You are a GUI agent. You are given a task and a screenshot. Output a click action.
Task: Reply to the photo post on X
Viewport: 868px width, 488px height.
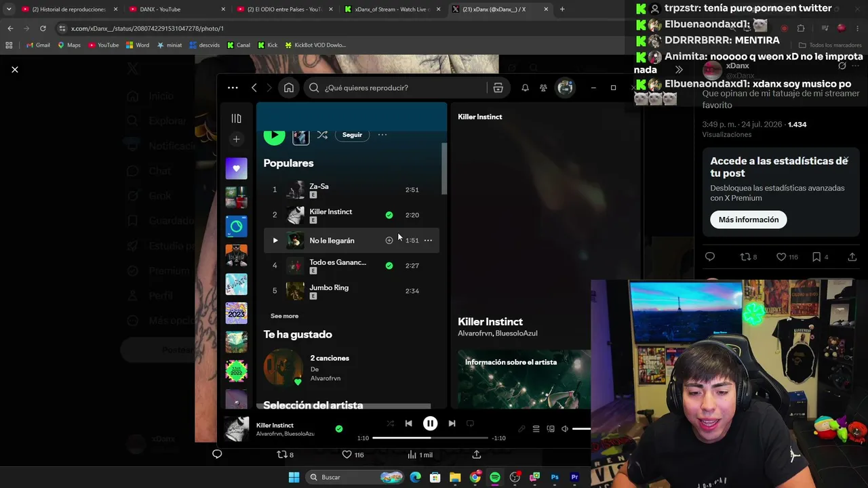coord(217,454)
